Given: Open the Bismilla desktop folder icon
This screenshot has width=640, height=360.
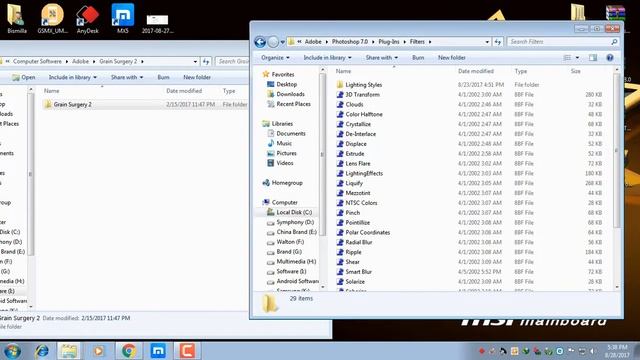Looking at the screenshot, I should click(16, 18).
